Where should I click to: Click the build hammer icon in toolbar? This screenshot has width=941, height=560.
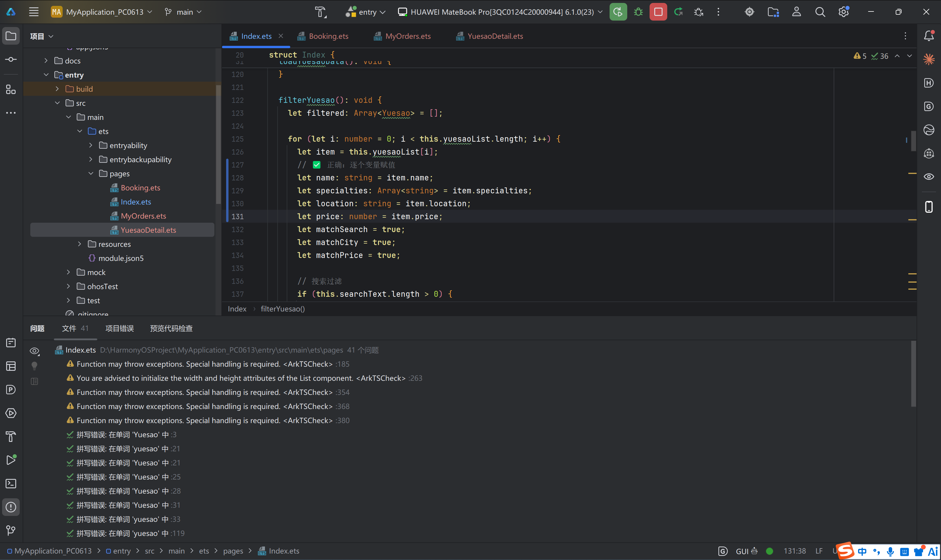321,12
